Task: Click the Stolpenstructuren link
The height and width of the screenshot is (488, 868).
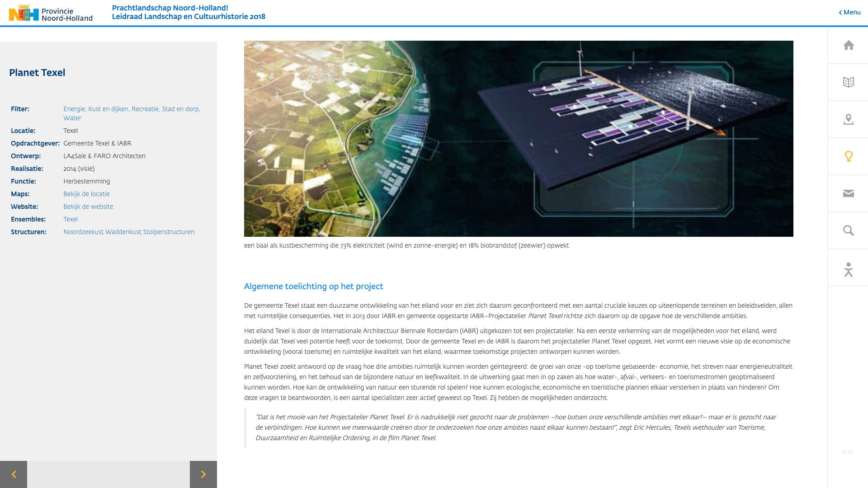Action: [169, 232]
